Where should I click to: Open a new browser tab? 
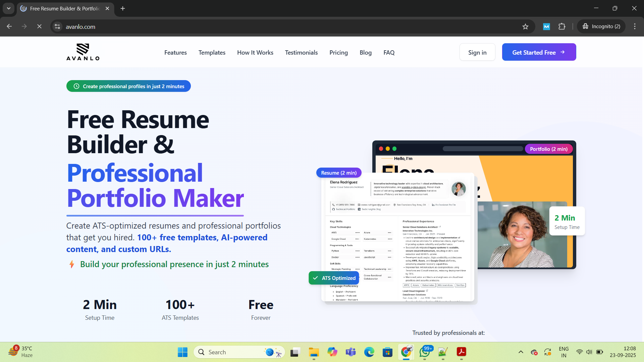coord(123,8)
